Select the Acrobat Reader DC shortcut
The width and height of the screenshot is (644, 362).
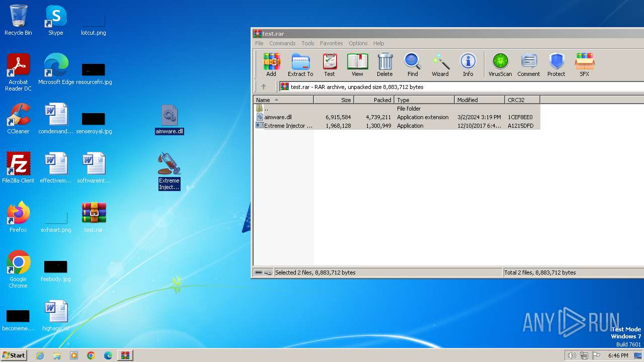(x=18, y=72)
